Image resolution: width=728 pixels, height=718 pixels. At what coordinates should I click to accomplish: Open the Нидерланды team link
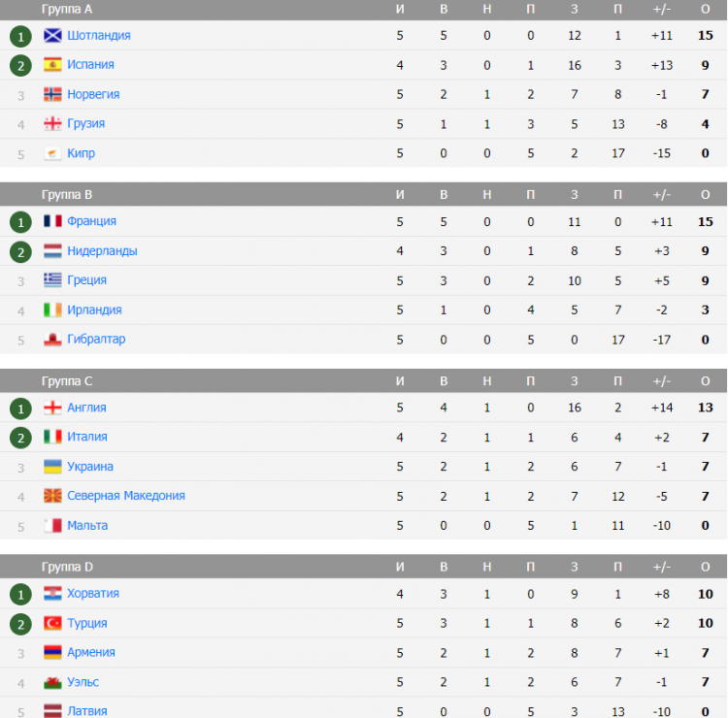pos(102,250)
